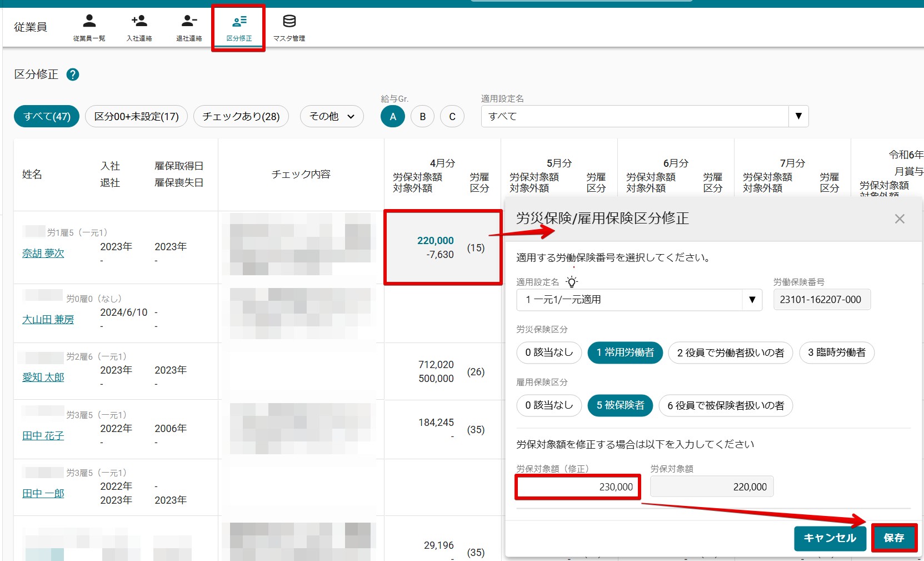This screenshot has height=561, width=924.
Task: Click the 姓名 column header
Action: 32,175
